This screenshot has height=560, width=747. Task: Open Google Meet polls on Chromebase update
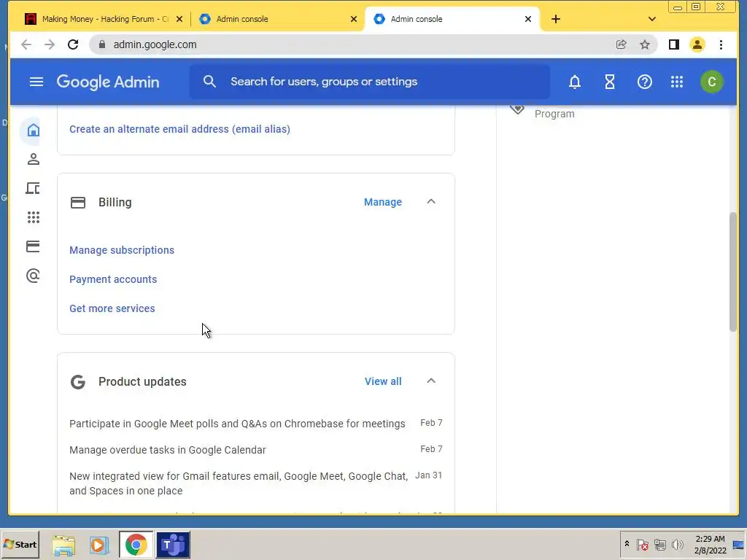click(237, 424)
